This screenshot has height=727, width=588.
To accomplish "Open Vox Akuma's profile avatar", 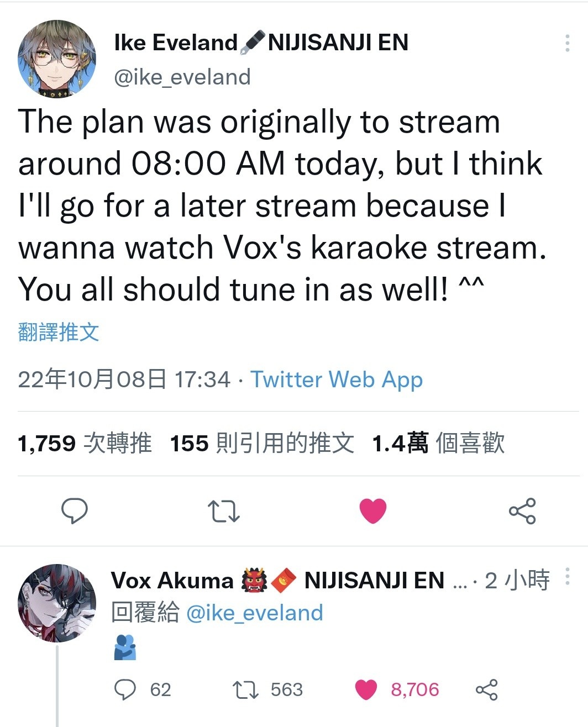I will coord(57,603).
